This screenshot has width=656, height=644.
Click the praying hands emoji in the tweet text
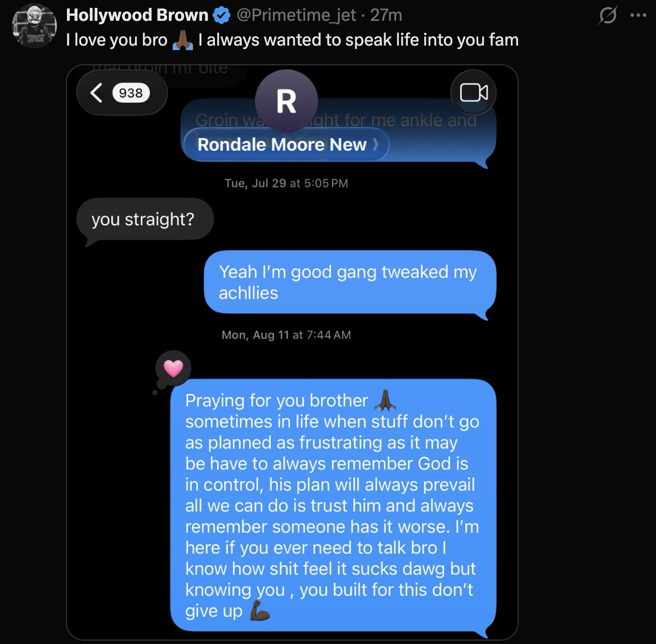(x=183, y=41)
